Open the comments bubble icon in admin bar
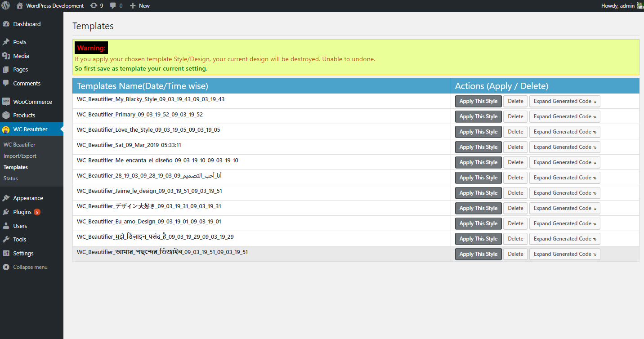Viewport: 644px width, 339px height. (113, 6)
